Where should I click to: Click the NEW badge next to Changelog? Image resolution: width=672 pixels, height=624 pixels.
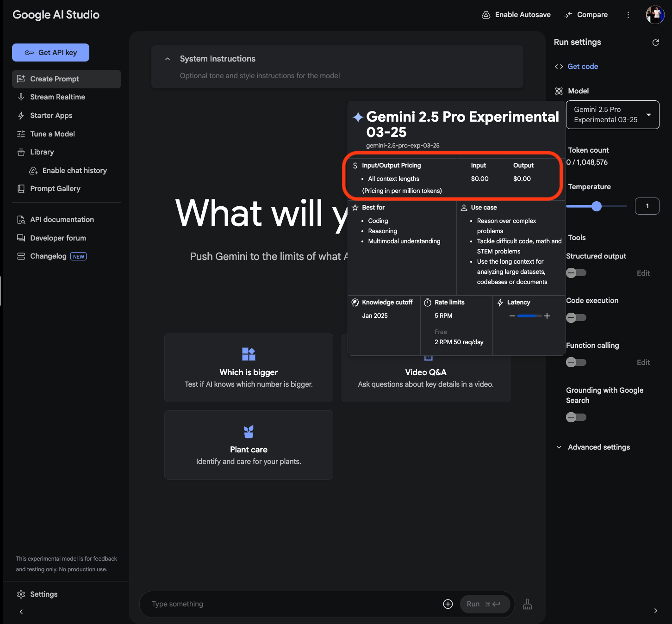click(79, 257)
